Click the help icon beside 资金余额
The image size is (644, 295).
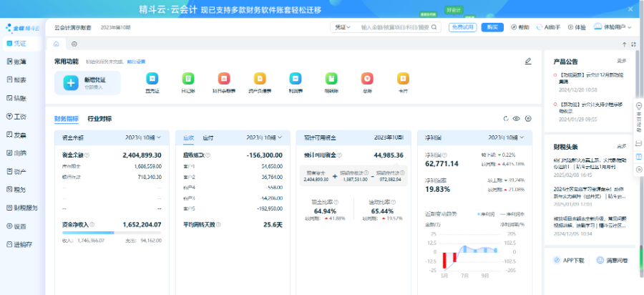click(87, 155)
